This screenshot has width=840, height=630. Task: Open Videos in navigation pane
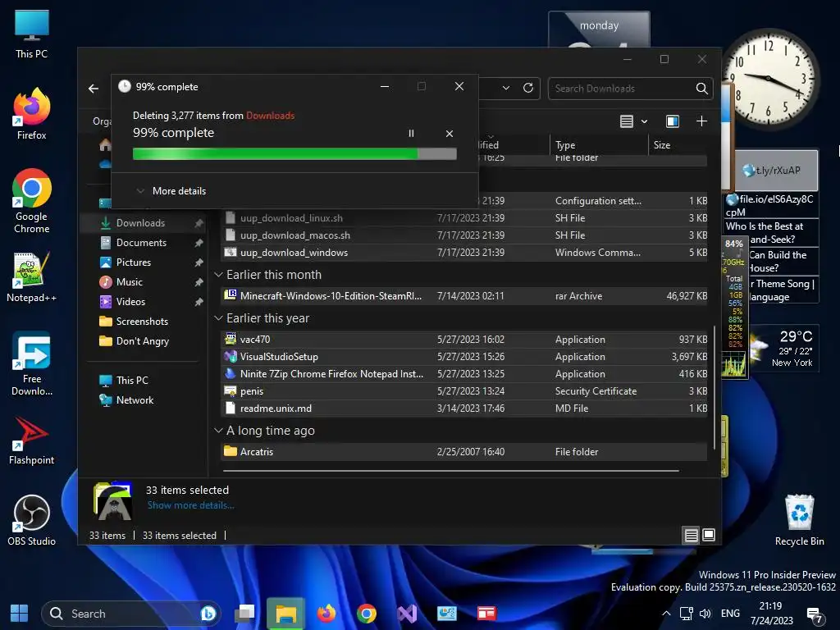point(130,302)
